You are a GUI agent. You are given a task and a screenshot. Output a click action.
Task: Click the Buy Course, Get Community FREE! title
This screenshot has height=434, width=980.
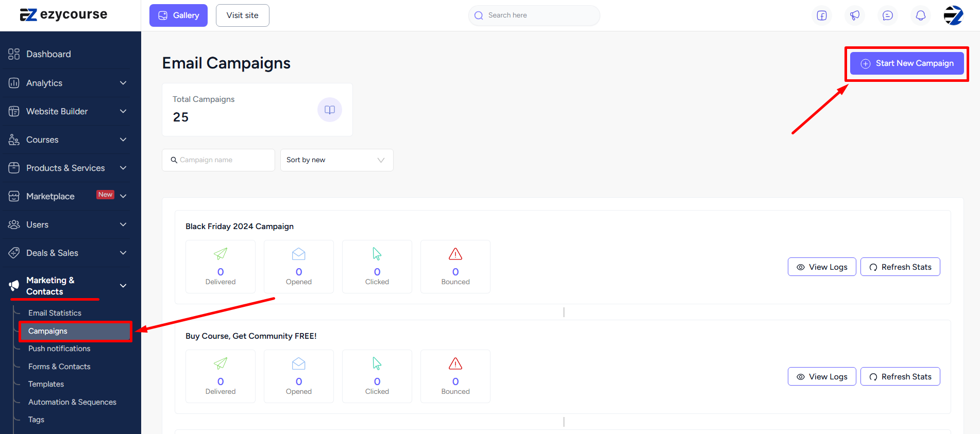click(251, 336)
